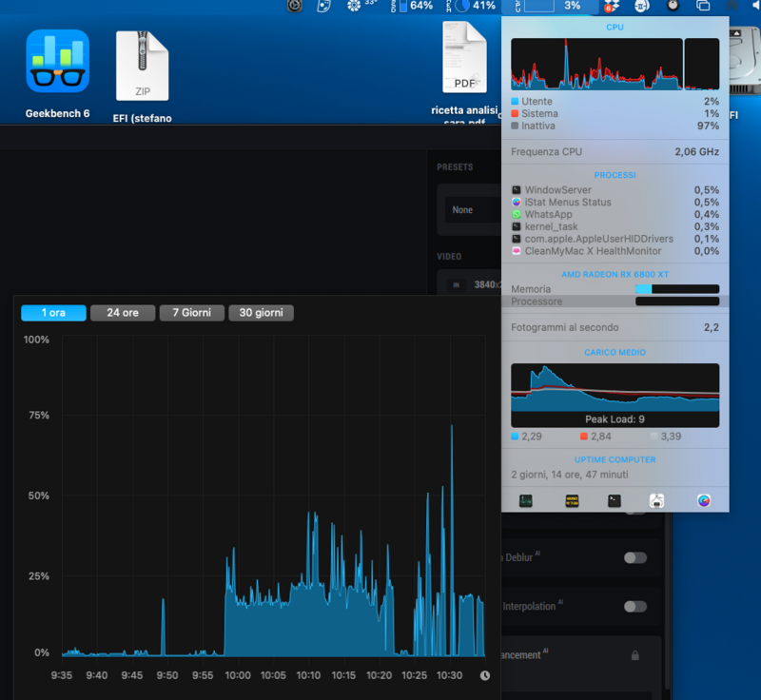
Task: Click the Sistema 1% usage row
Action: [615, 113]
